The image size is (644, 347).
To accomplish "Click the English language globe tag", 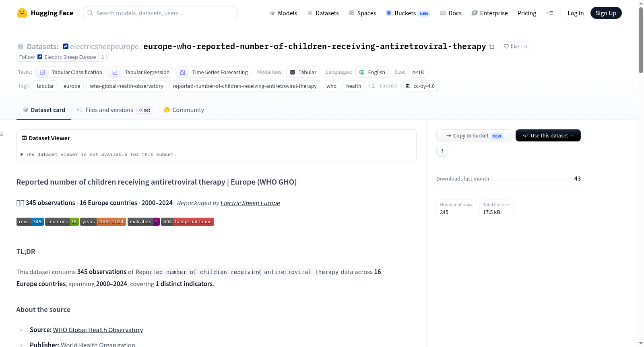I will click(372, 72).
